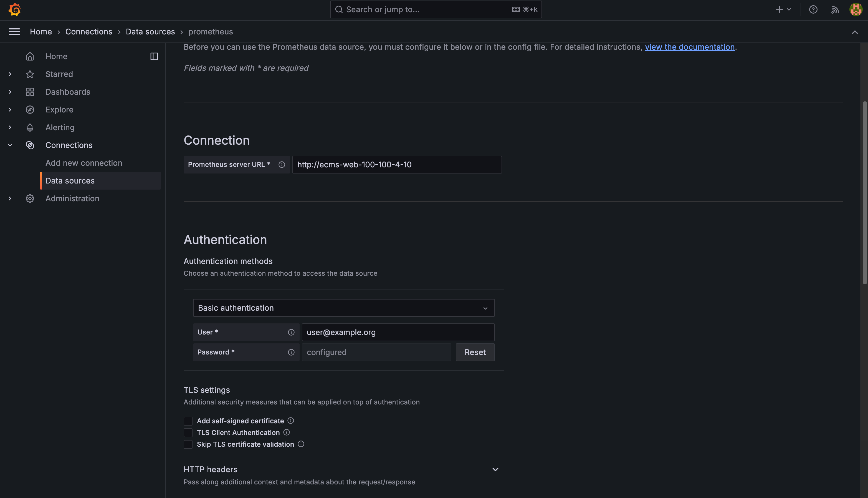Focus the Search or jump to field
Image resolution: width=868 pixels, height=498 pixels.
436,9
